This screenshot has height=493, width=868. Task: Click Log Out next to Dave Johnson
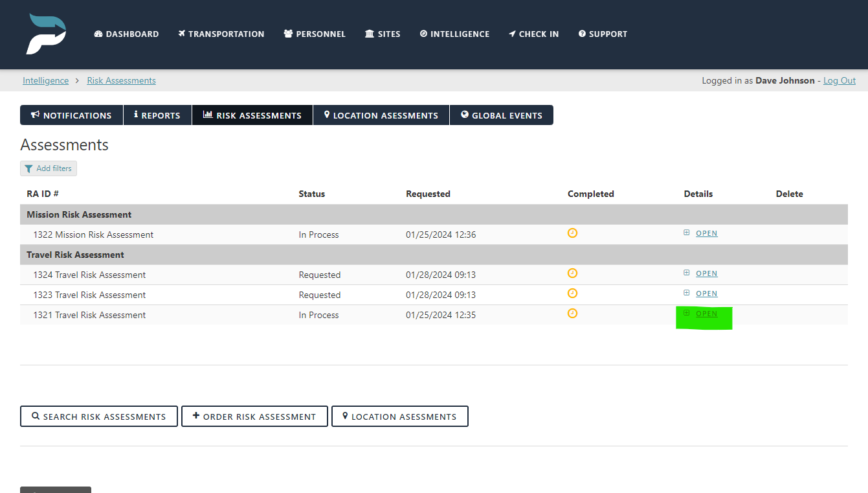[839, 80]
